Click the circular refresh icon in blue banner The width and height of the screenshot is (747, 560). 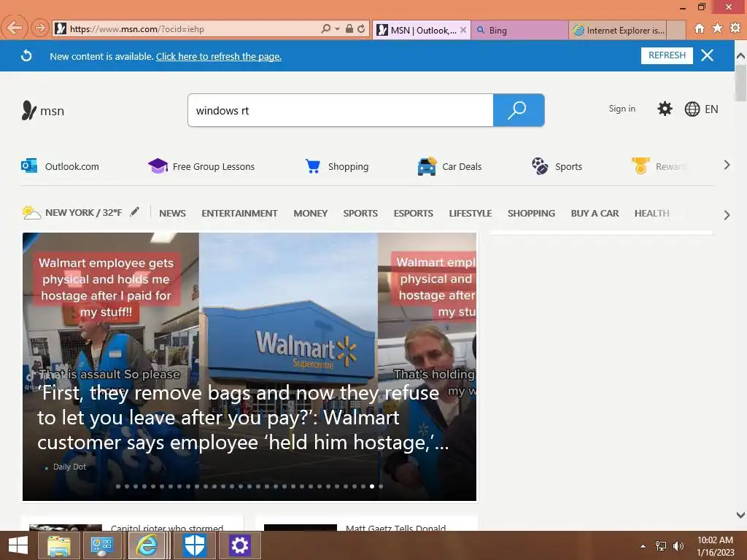pos(27,55)
